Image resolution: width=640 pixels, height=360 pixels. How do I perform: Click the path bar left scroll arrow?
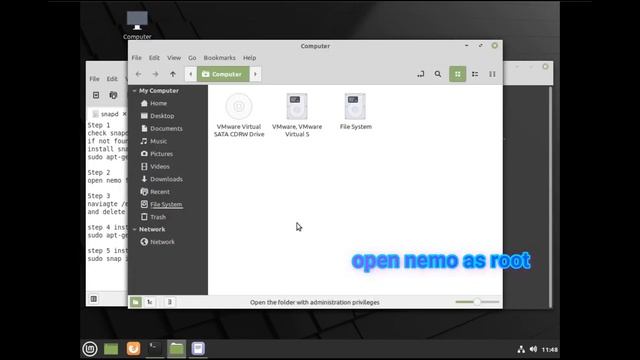[191, 74]
